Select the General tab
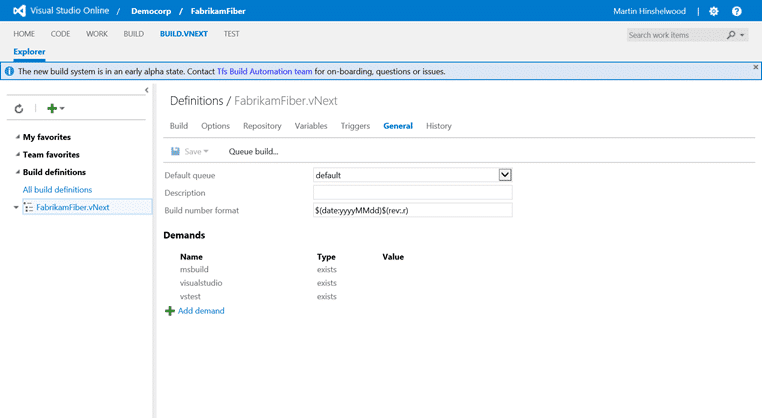 pyautogui.click(x=398, y=126)
